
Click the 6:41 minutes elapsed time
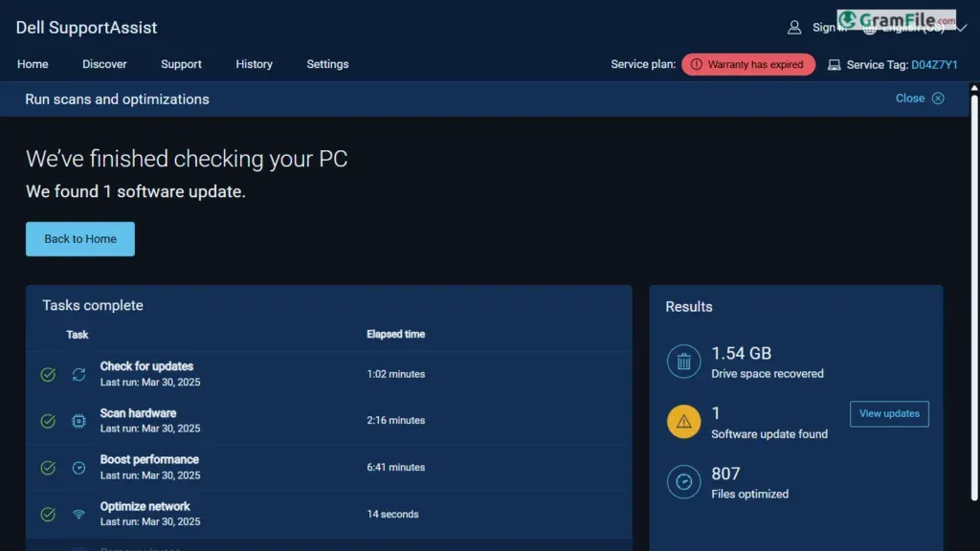click(395, 467)
